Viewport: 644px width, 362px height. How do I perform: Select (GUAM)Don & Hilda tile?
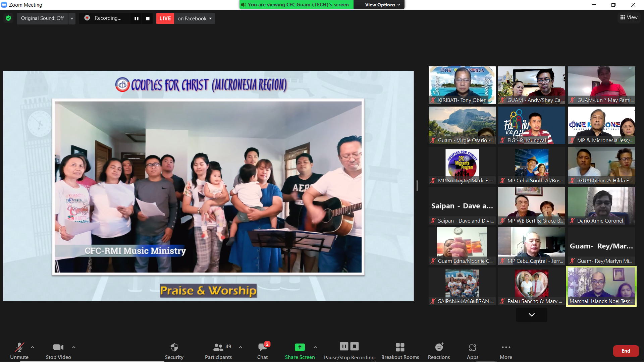pyautogui.click(x=601, y=166)
